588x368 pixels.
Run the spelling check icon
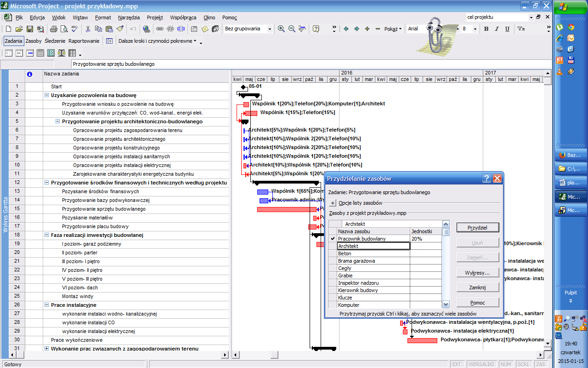(x=75, y=29)
